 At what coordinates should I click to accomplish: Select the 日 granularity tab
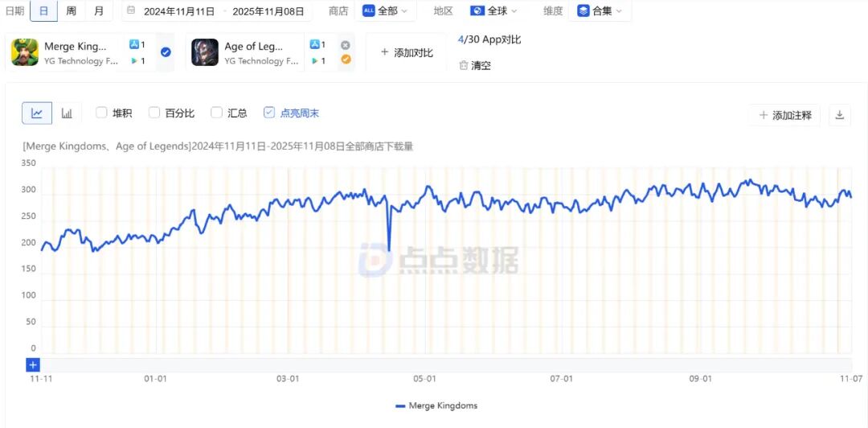point(43,10)
